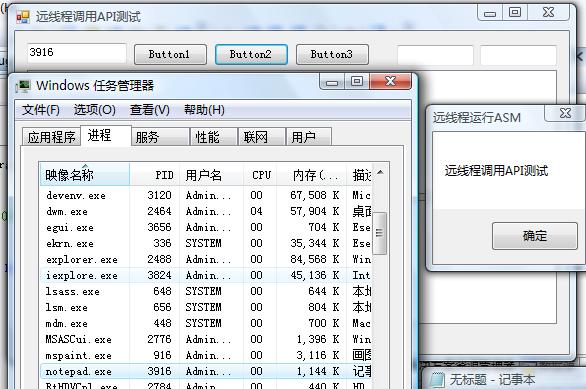Image resolution: width=586 pixels, height=389 pixels.
Task: Select the notepad.exe process row
Action: (206, 371)
